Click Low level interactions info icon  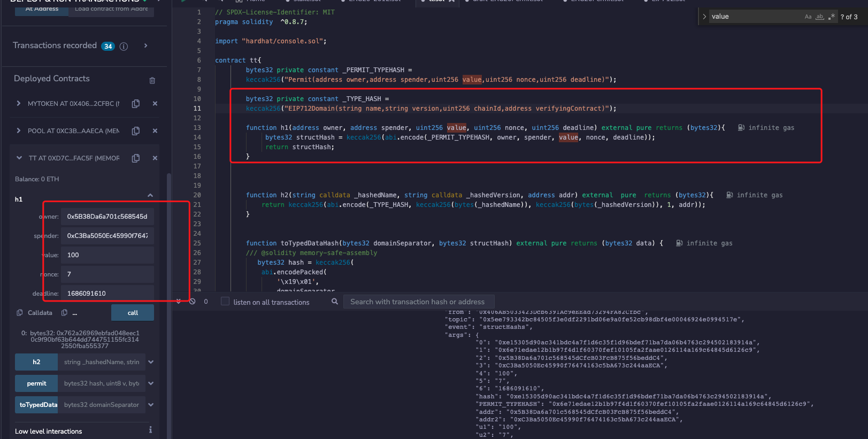coord(150,430)
